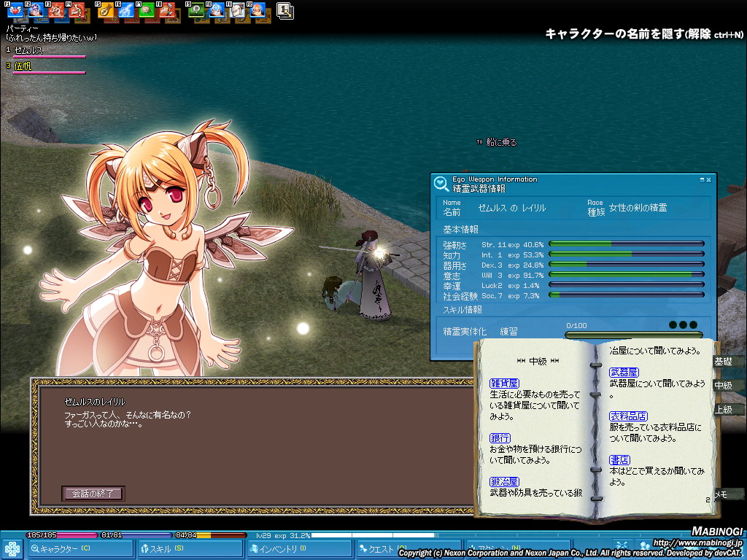Image resolution: width=747 pixels, height=560 pixels.
Task: Minimize the Ego Weapon Information window
Action: 702,180
